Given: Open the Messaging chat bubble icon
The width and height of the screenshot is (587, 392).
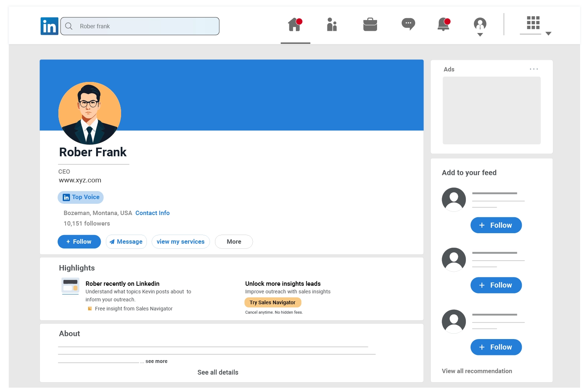Looking at the screenshot, I should click(x=408, y=24).
